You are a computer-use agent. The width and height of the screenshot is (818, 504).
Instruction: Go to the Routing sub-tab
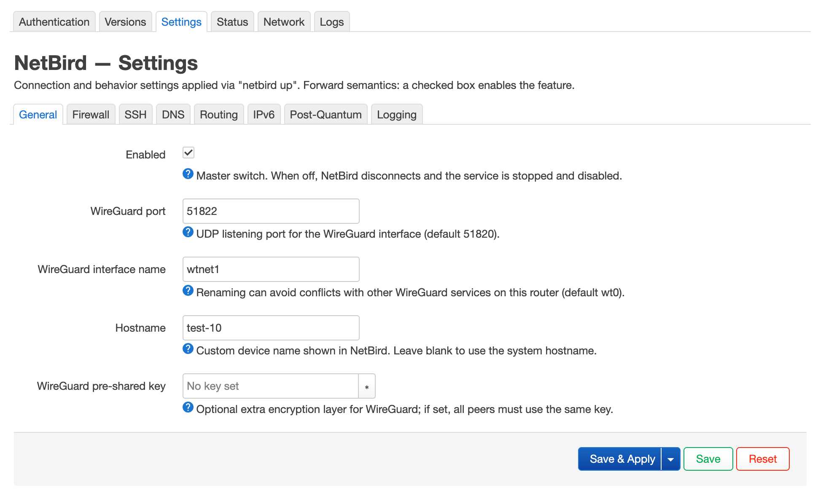tap(219, 115)
